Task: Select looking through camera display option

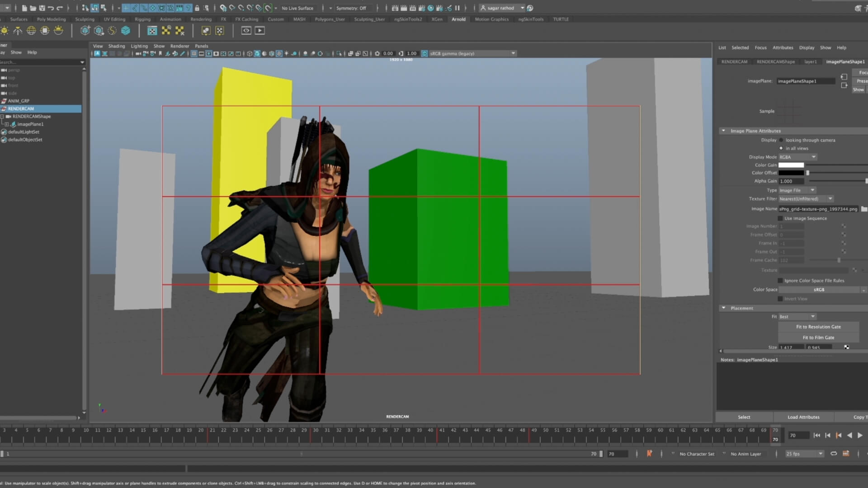Action: point(781,140)
